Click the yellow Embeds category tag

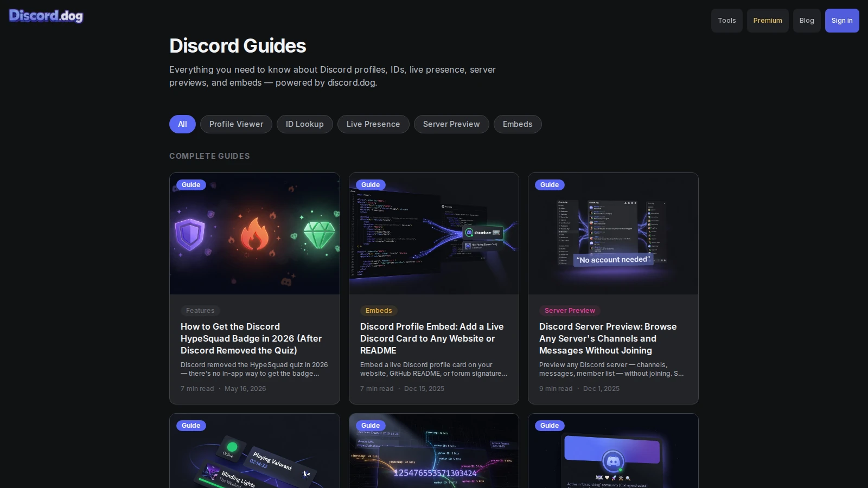coord(379,311)
